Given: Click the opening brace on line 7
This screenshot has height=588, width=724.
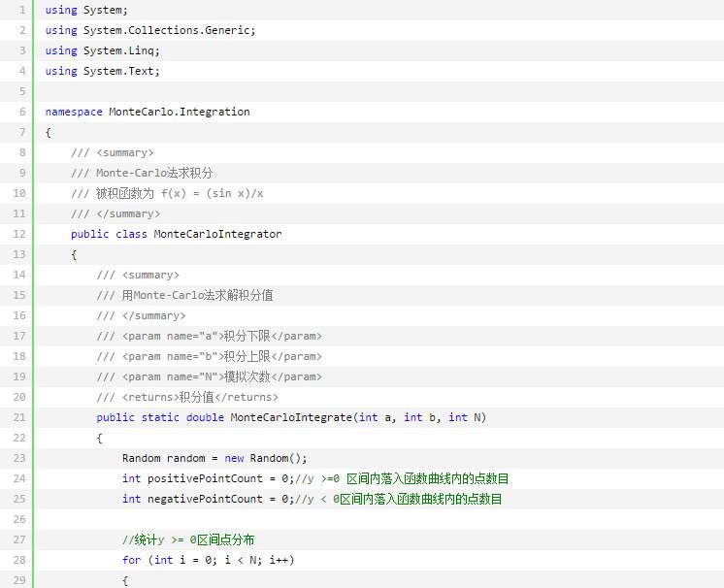Looking at the screenshot, I should 48,133.
